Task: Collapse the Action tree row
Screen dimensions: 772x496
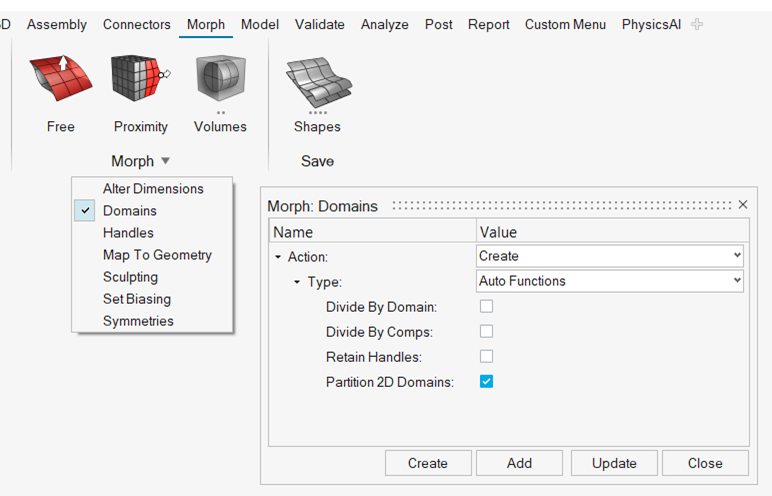Action: (x=279, y=257)
